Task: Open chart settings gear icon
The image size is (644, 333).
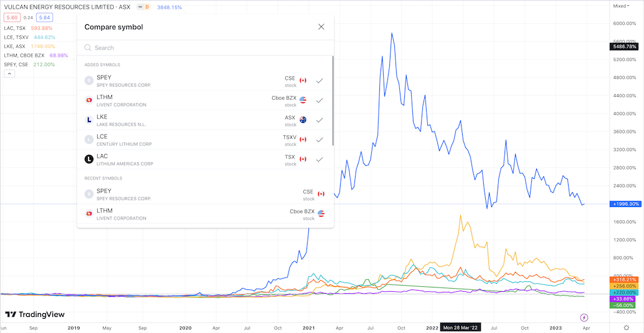Action: tap(626, 327)
